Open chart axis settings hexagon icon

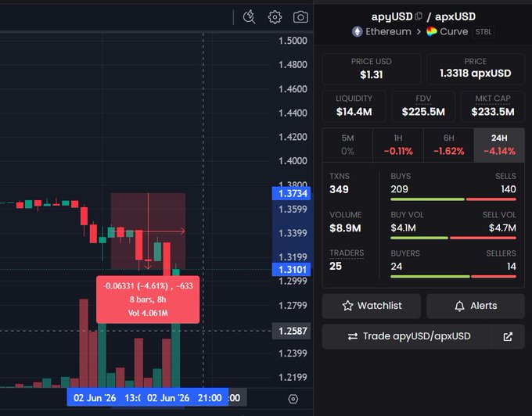(x=293, y=399)
